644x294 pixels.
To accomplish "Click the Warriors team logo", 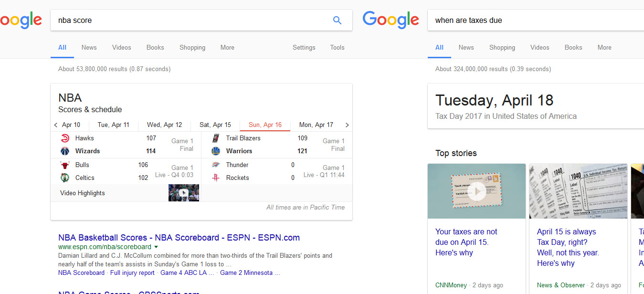I will [x=216, y=151].
